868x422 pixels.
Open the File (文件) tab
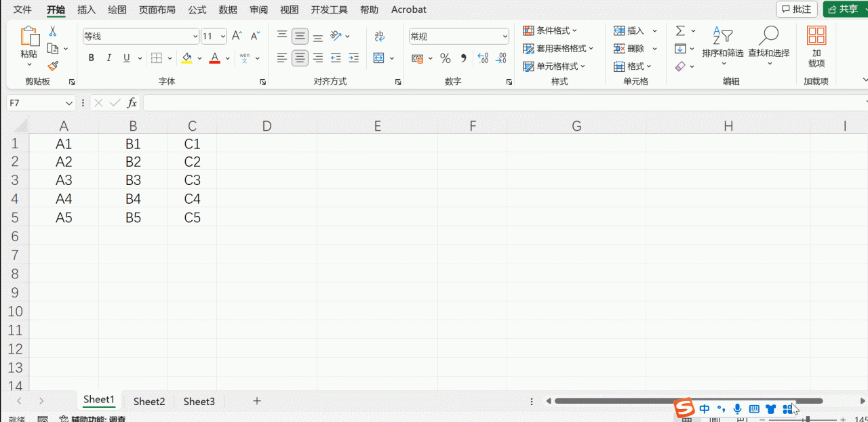pyautogui.click(x=22, y=9)
